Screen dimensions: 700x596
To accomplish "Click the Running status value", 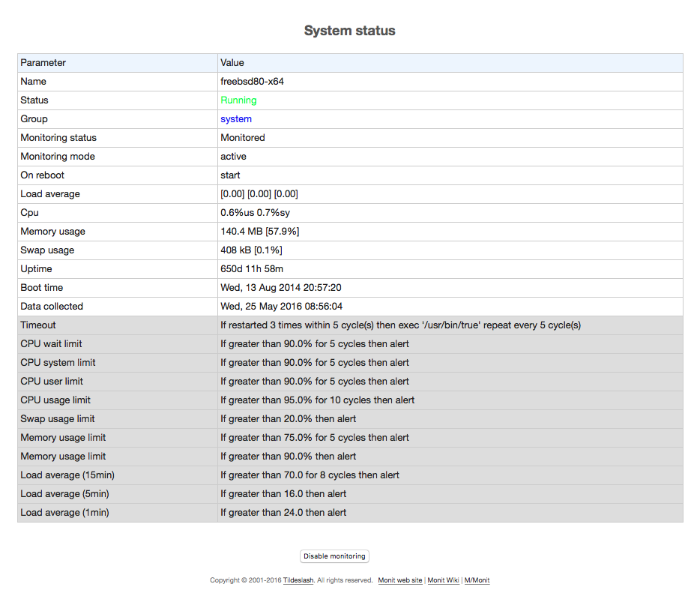I will (x=238, y=100).
